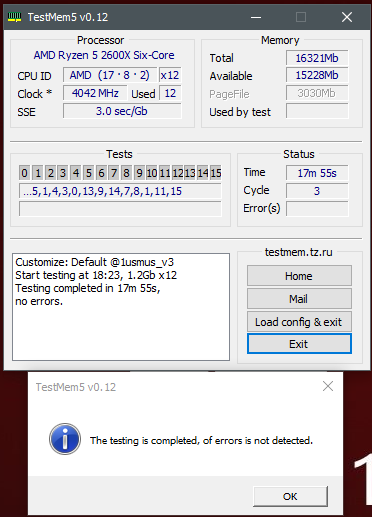Click the dialog title TestMem5 v0.12
Screen dimensions: 372x517
[76, 387]
